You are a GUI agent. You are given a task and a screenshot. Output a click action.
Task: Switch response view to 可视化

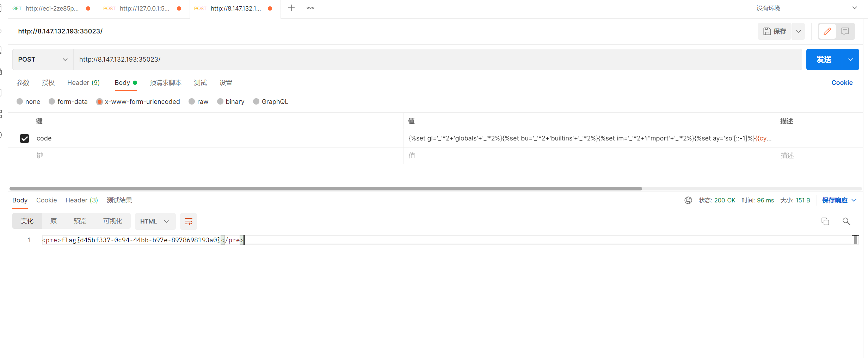pyautogui.click(x=113, y=221)
